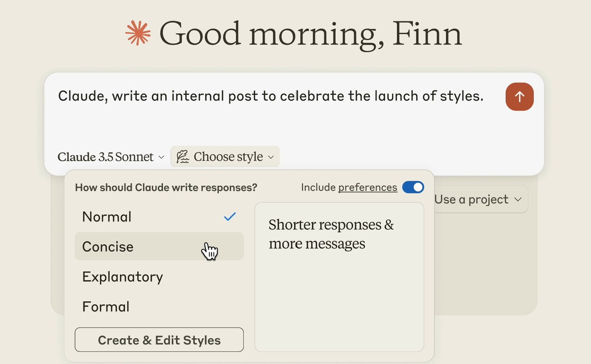Open Create & Edit Styles
This screenshot has width=591, height=364.
pyautogui.click(x=159, y=340)
